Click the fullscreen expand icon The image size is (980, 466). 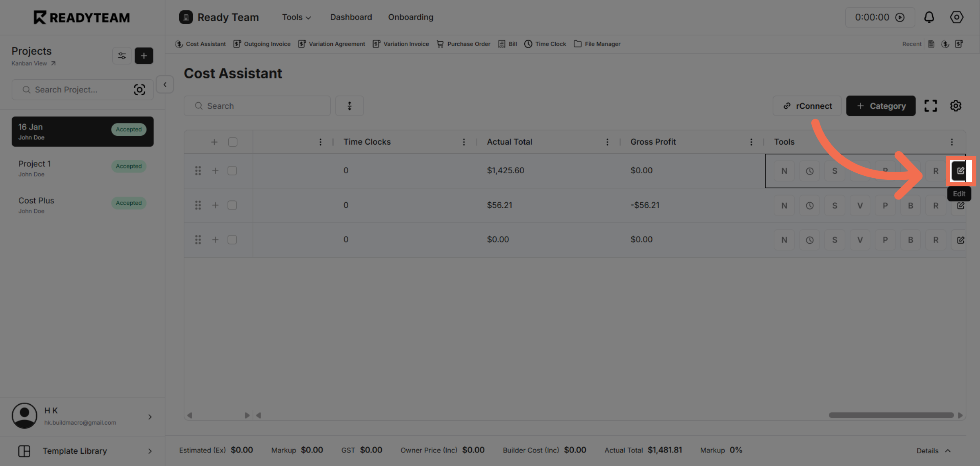(x=931, y=106)
